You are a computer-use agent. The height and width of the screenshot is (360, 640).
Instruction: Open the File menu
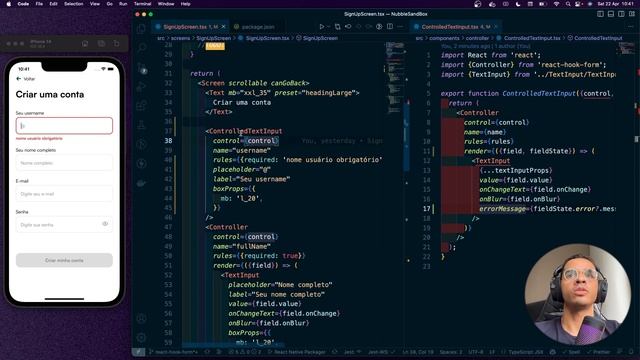click(x=39, y=4)
